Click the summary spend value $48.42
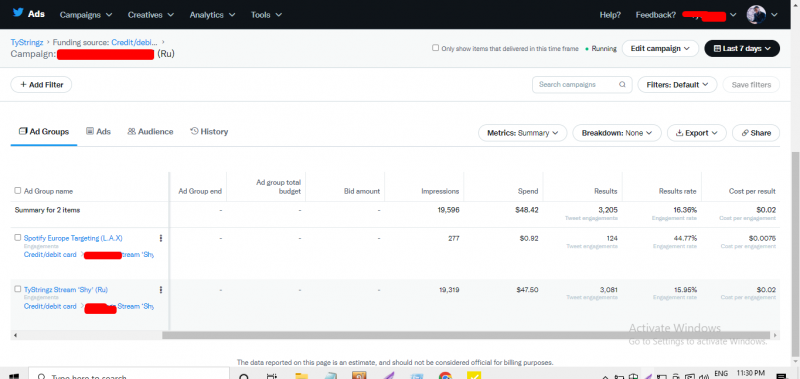Viewport: 800px width, 379px height. pyautogui.click(x=527, y=210)
